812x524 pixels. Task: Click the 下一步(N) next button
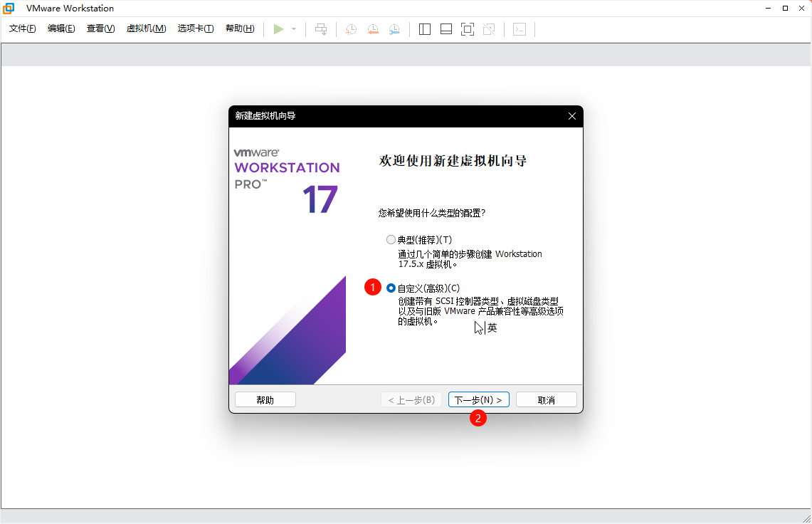pos(478,399)
